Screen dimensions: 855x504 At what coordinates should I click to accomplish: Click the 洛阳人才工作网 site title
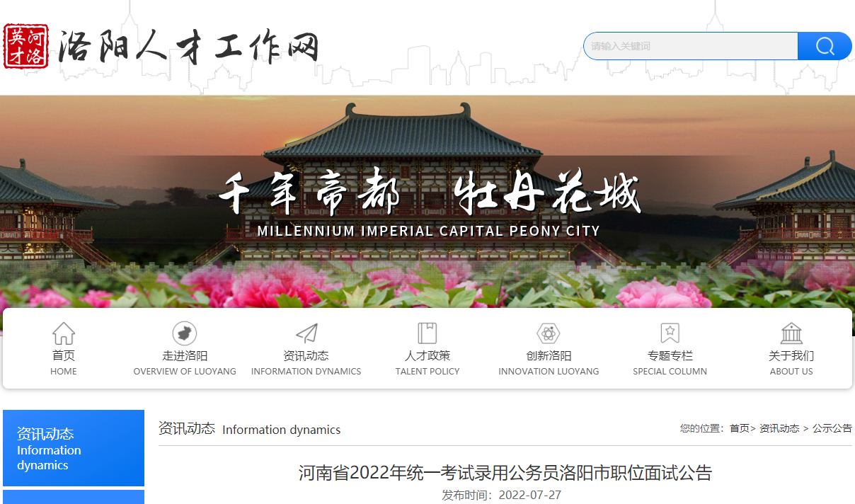coord(188,47)
